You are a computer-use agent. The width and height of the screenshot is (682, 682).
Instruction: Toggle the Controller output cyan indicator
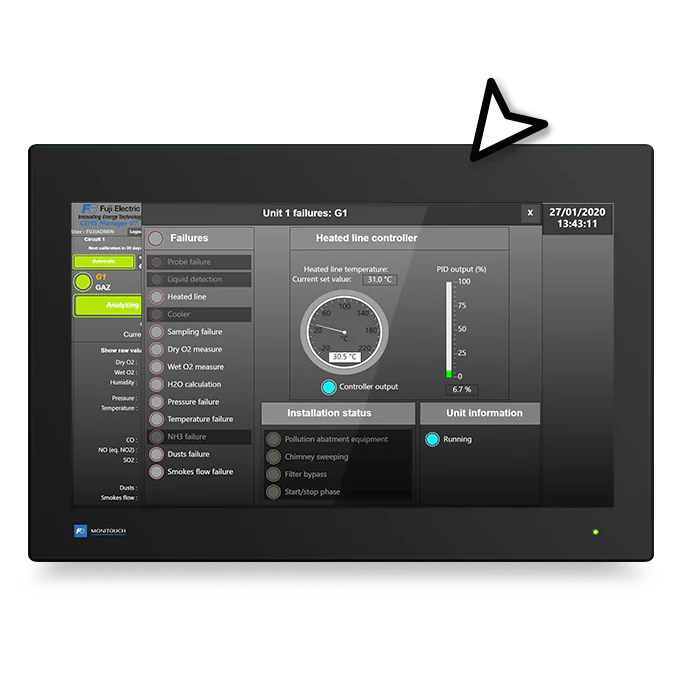coord(328,387)
